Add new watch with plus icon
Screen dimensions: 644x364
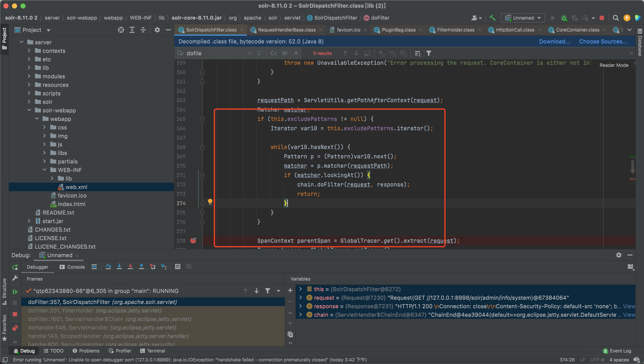click(290, 290)
